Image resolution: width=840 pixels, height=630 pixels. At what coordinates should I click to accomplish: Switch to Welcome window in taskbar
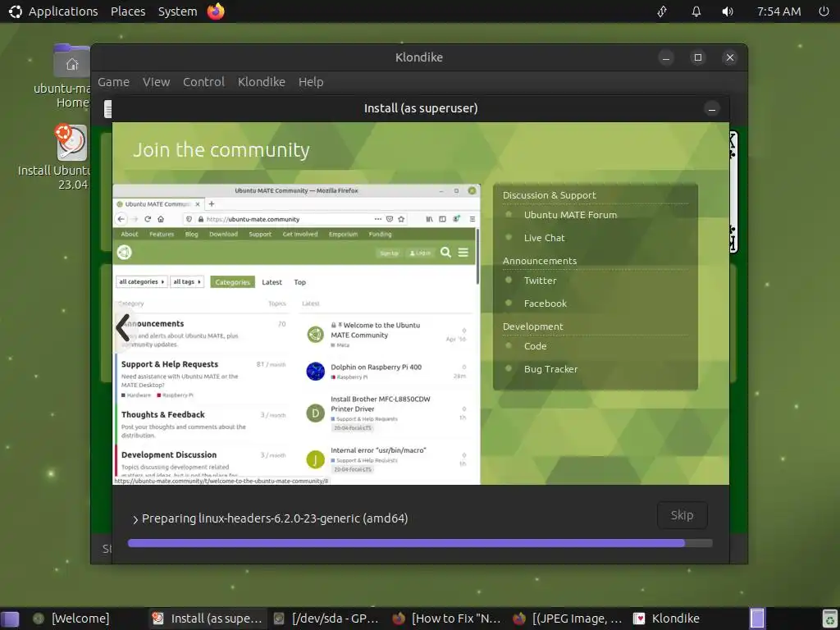point(71,619)
